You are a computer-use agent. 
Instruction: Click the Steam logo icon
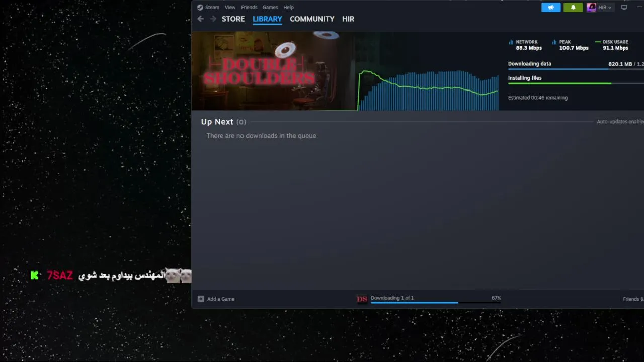click(x=200, y=7)
